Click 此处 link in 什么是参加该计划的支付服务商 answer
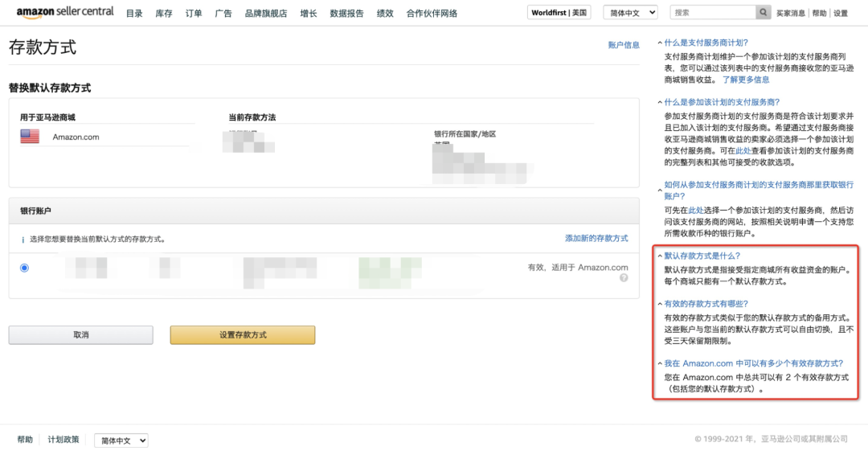Screen dimensions: 868x459 point(743,150)
